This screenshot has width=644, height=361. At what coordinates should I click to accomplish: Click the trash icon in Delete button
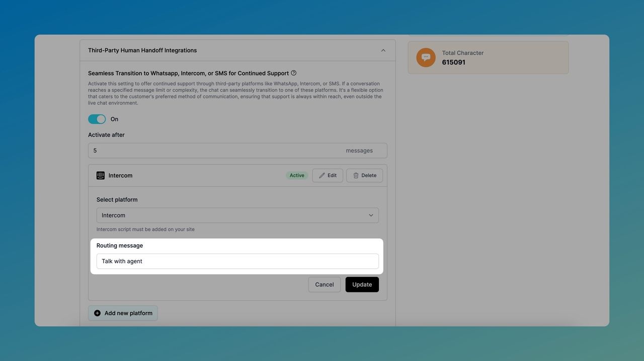point(356,175)
